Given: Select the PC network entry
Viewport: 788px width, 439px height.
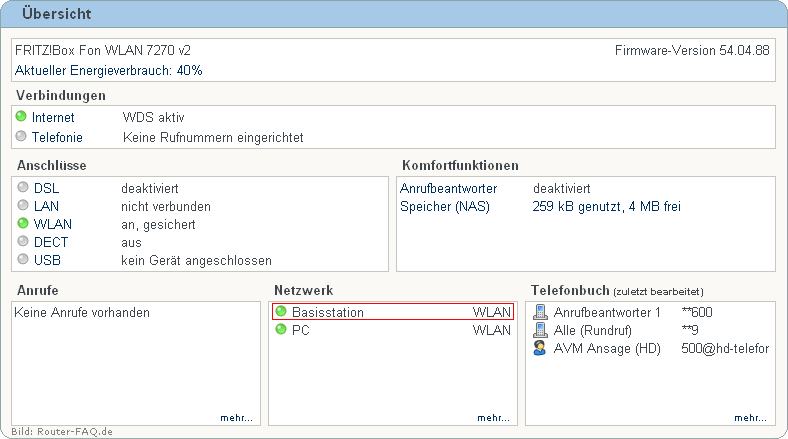Looking at the screenshot, I should pos(393,330).
